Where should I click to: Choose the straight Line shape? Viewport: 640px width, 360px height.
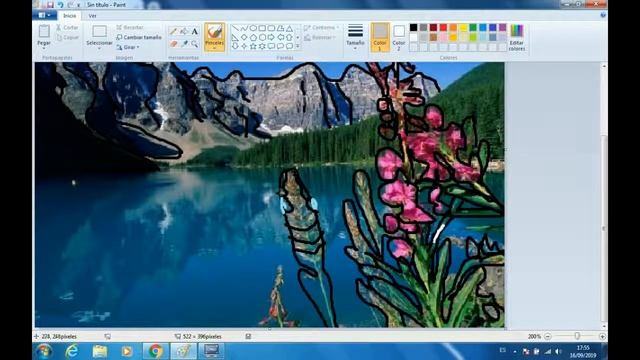(235, 28)
